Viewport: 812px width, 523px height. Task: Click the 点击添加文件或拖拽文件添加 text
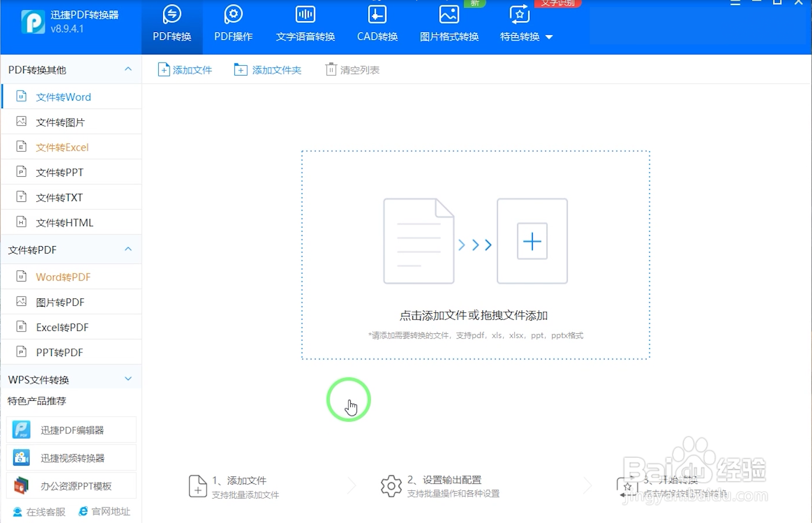point(473,315)
